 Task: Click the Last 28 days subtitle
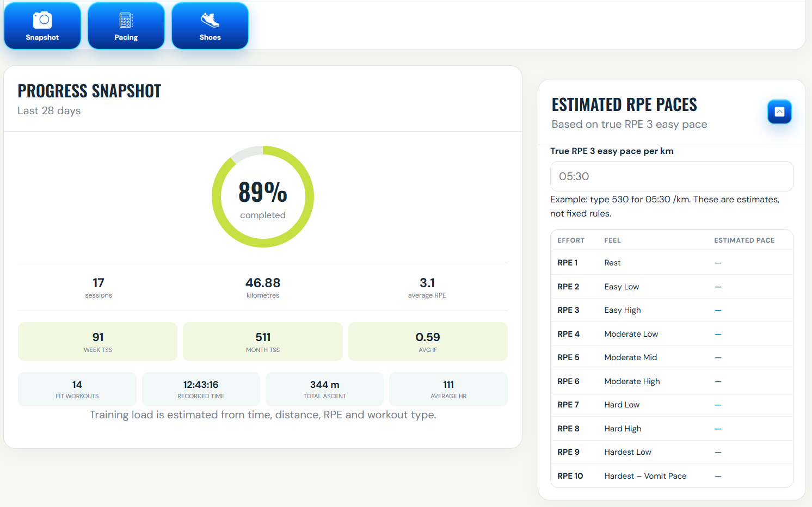pyautogui.click(x=49, y=110)
